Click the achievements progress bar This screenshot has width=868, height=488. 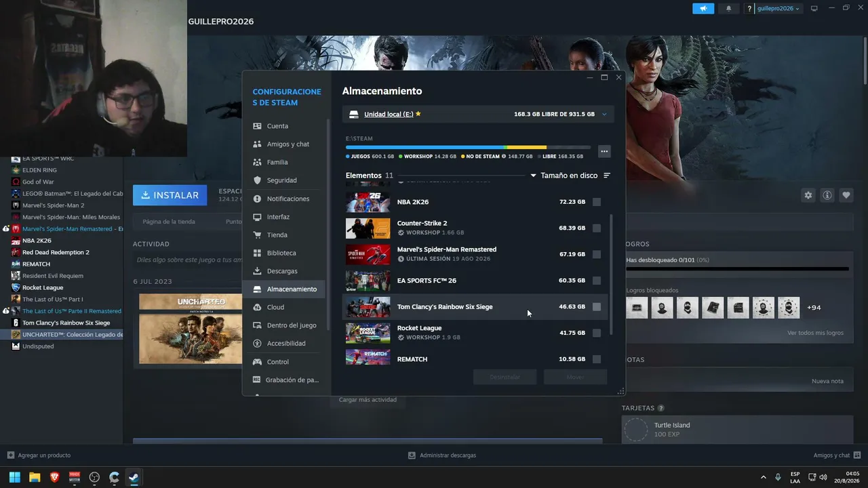click(x=737, y=269)
